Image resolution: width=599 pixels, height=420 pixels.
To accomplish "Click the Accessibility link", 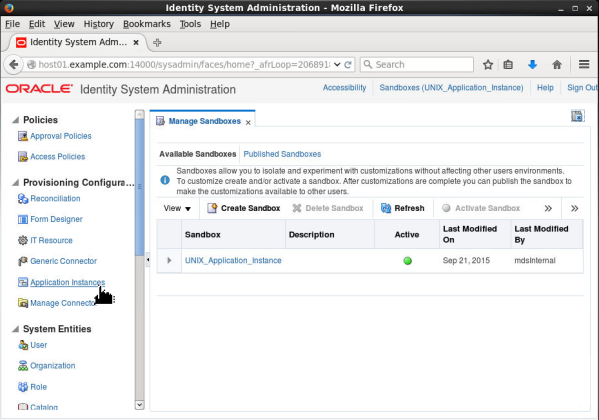I will click(x=344, y=88).
